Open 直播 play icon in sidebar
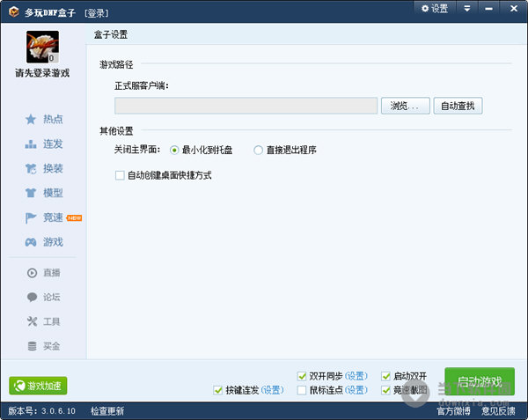 coord(32,273)
